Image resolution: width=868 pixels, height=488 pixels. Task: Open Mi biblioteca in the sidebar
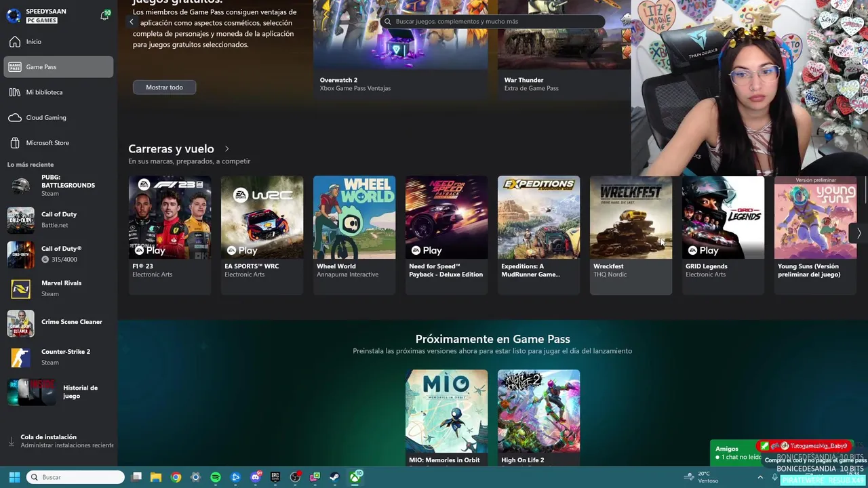coord(60,92)
